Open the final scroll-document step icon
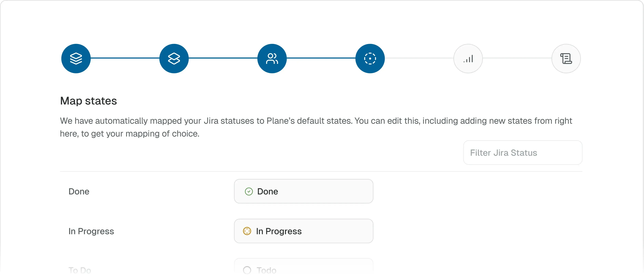644x276 pixels. pyautogui.click(x=566, y=58)
